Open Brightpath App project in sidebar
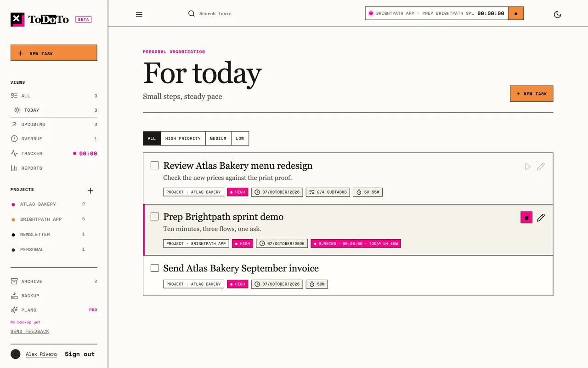The image size is (588, 368). click(x=49, y=219)
